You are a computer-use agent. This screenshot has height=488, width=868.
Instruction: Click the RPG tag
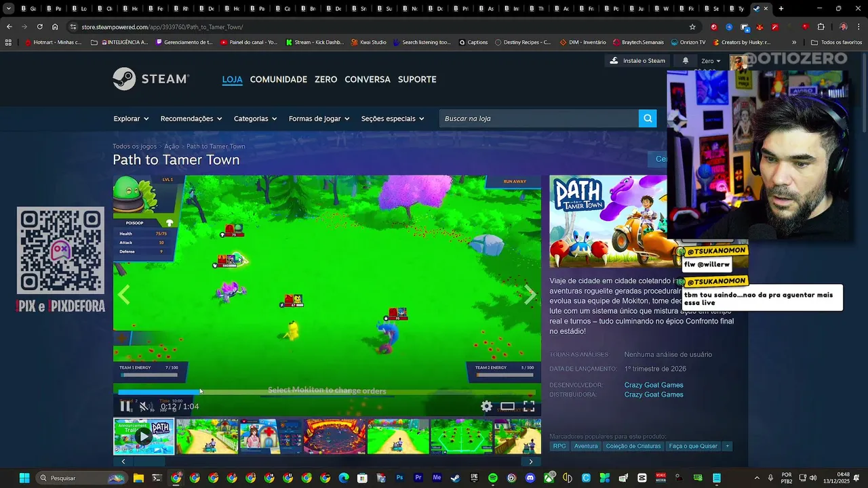[559, 446]
